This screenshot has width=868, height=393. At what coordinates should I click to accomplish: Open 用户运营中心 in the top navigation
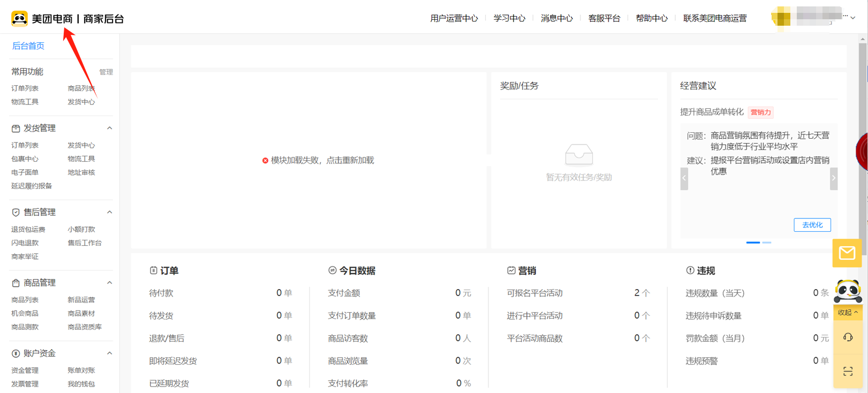[454, 18]
